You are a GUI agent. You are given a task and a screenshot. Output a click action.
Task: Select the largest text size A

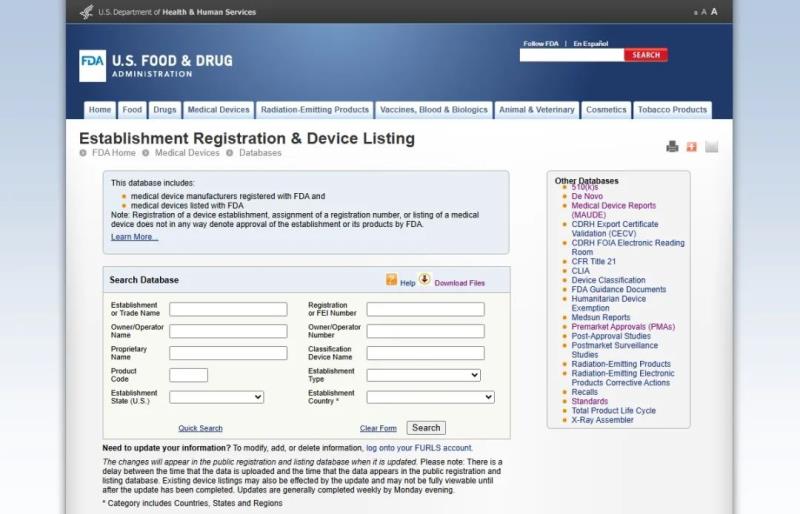click(x=714, y=12)
